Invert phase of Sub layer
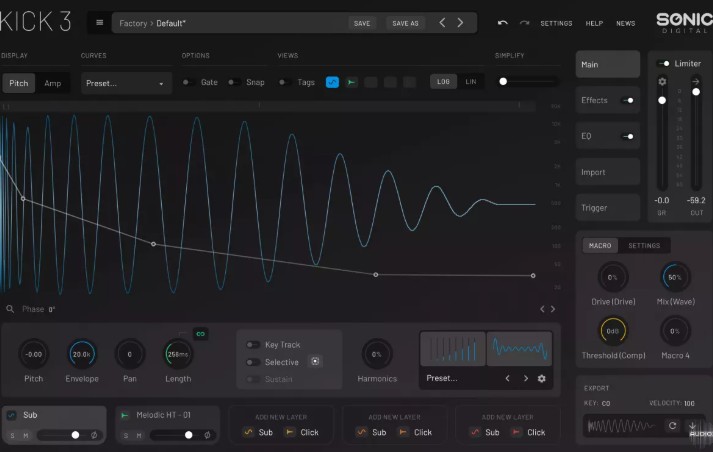The image size is (713, 452). tap(94, 435)
